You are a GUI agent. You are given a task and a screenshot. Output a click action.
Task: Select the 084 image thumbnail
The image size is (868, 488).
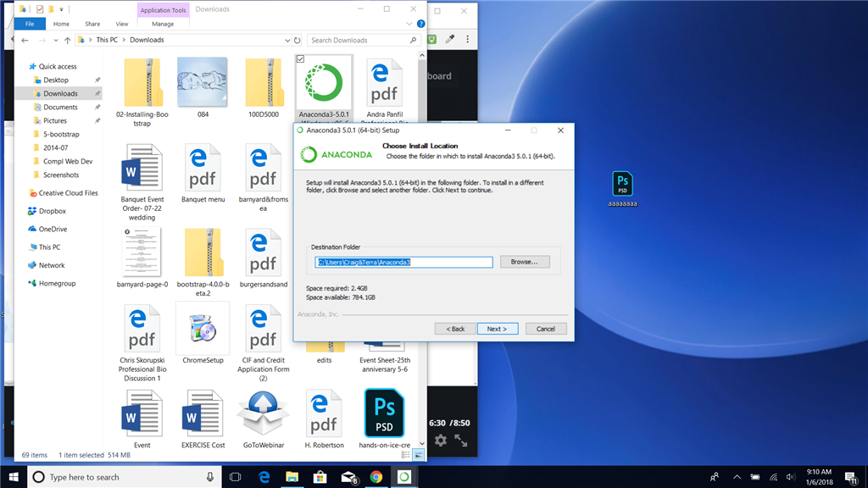[203, 82]
